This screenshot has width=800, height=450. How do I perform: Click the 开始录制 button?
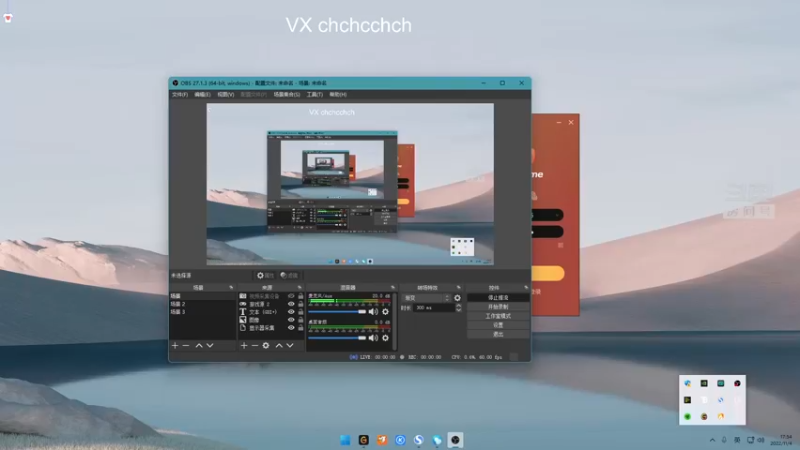(498, 307)
